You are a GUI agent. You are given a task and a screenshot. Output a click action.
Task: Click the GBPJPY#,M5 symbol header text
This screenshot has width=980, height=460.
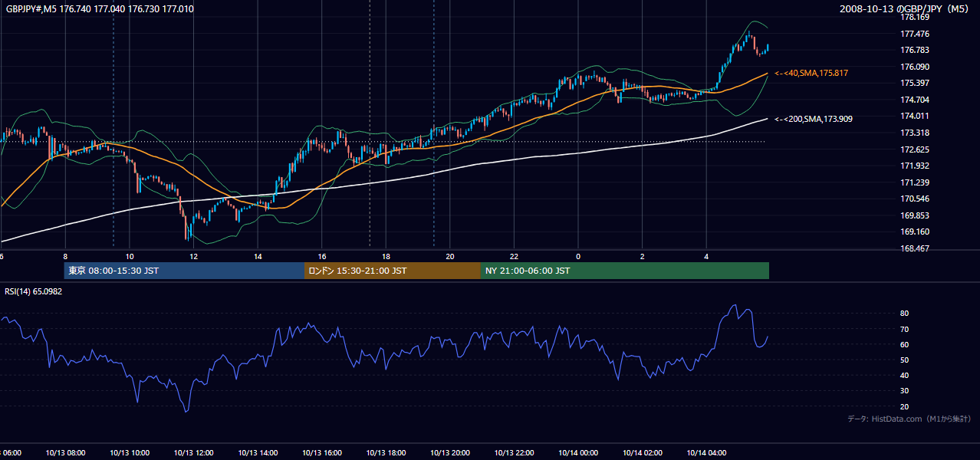99,9
